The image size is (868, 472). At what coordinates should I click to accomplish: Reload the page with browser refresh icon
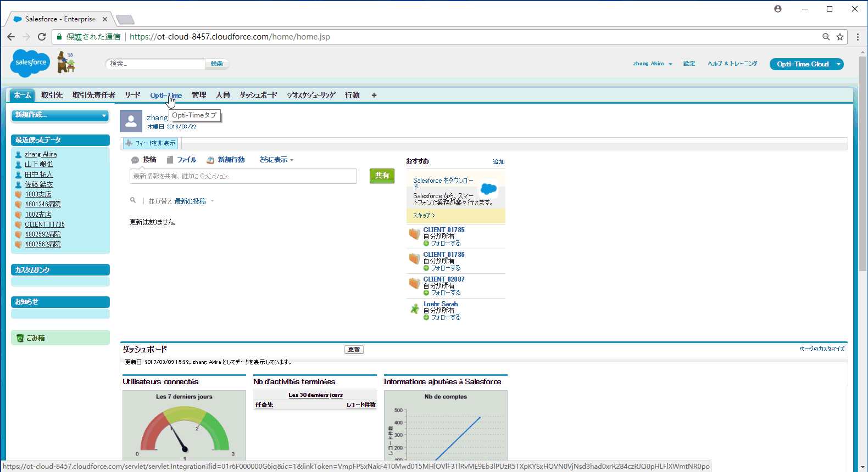(x=42, y=37)
